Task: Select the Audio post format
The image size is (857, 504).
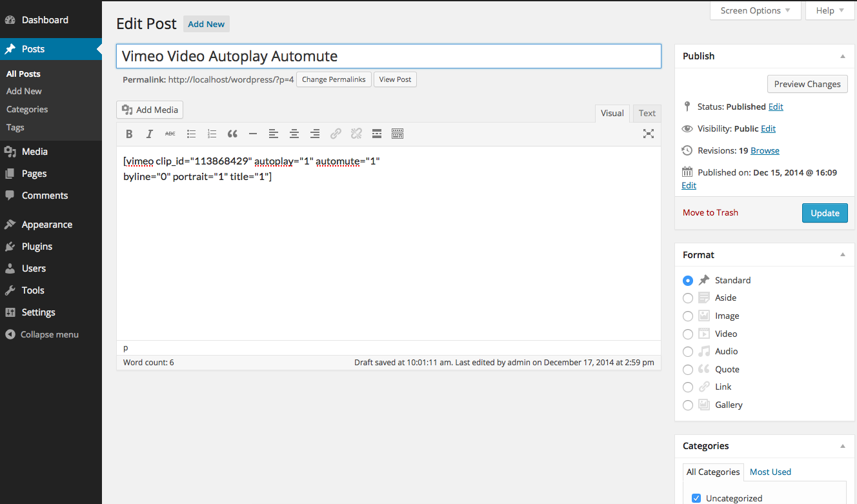Action: pos(688,352)
